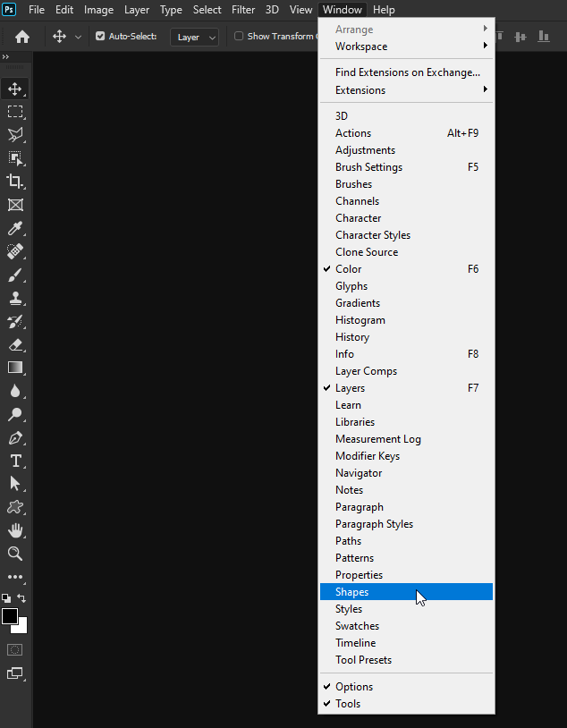Open the Help menu
The width and height of the screenshot is (567, 728).
(x=384, y=9)
